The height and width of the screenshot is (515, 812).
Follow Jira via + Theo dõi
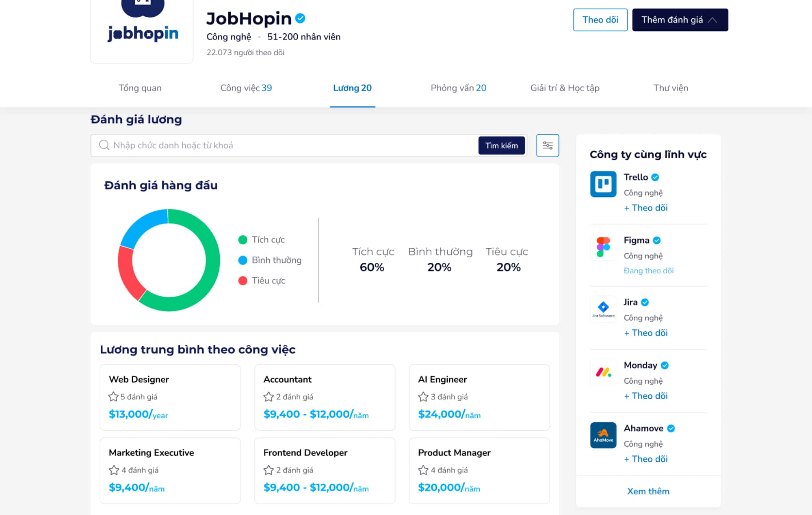(x=646, y=333)
